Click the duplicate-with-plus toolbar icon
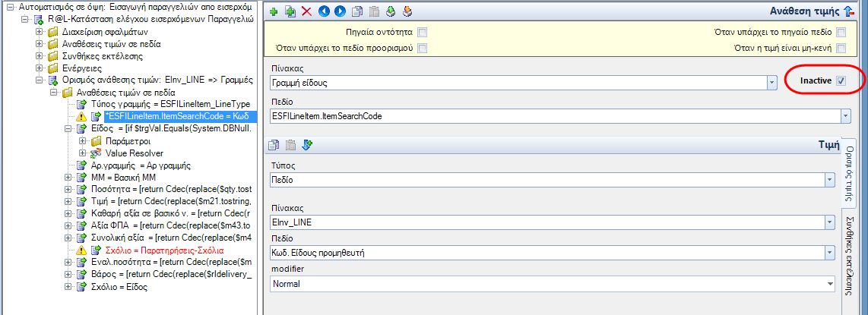This screenshot has height=315, width=868. 290,11
